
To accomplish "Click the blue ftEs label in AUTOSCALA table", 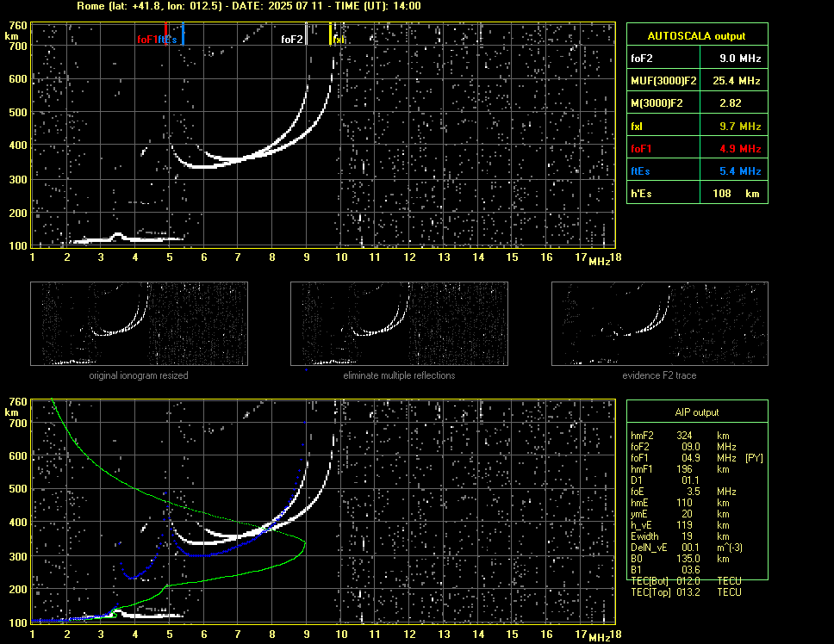I will point(640,171).
